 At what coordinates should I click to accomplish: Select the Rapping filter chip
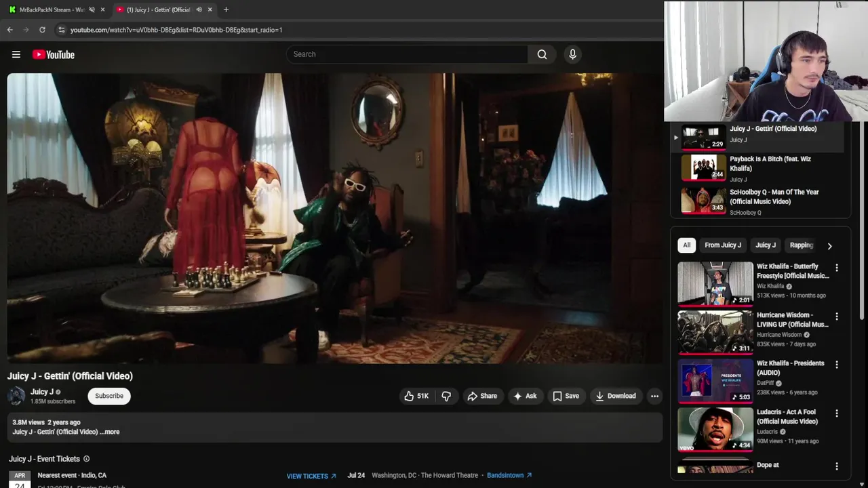(802, 245)
